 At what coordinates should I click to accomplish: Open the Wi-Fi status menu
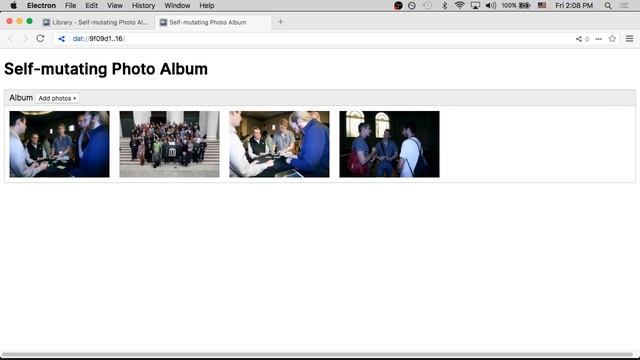click(460, 5)
